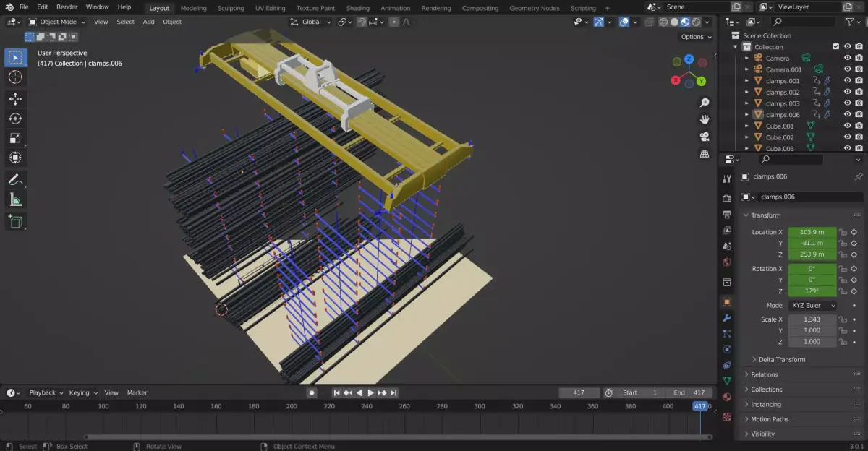Image resolution: width=868 pixels, height=451 pixels.
Task: Lock the Location X value
Action: 843,232
